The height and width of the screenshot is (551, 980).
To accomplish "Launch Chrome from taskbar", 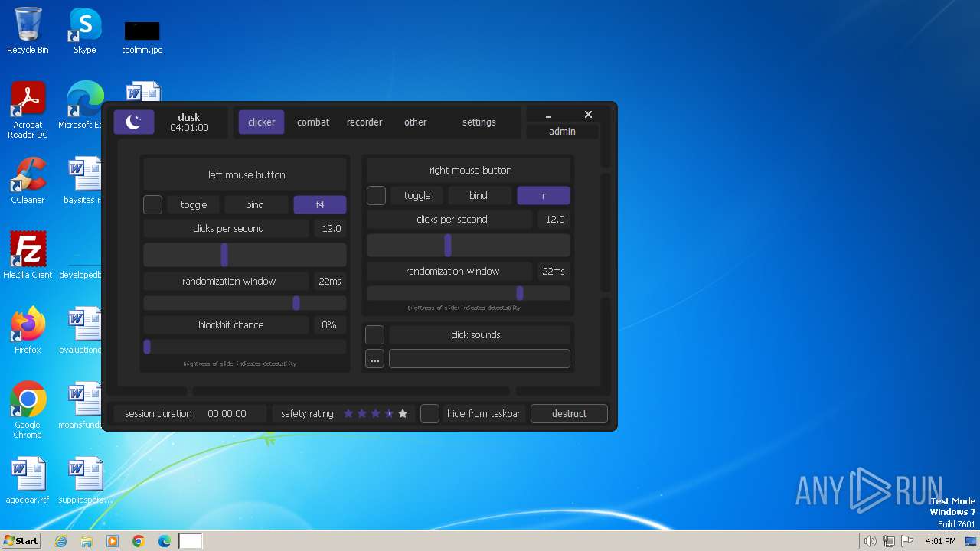I will click(139, 541).
